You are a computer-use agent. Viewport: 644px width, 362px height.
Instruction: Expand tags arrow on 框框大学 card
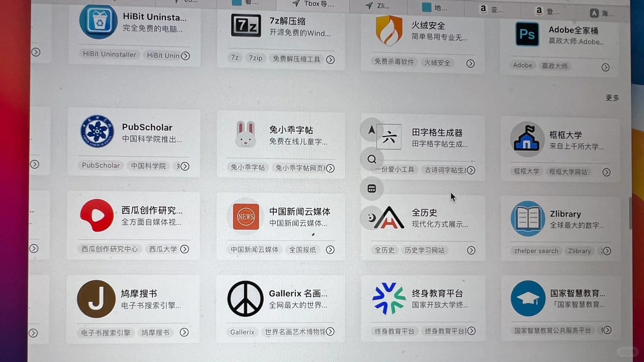coord(606,172)
